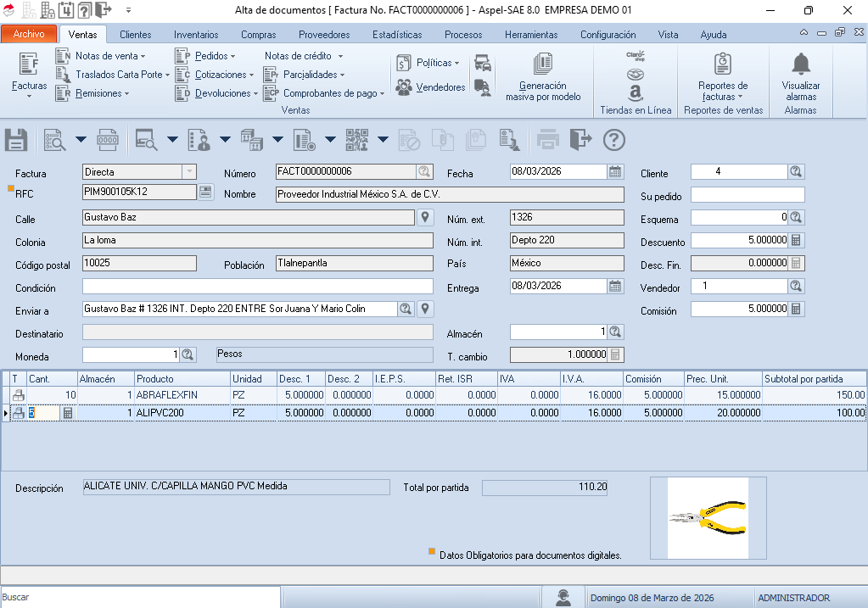Click the Su pedido input field
This screenshot has width=868, height=608.
748,195
